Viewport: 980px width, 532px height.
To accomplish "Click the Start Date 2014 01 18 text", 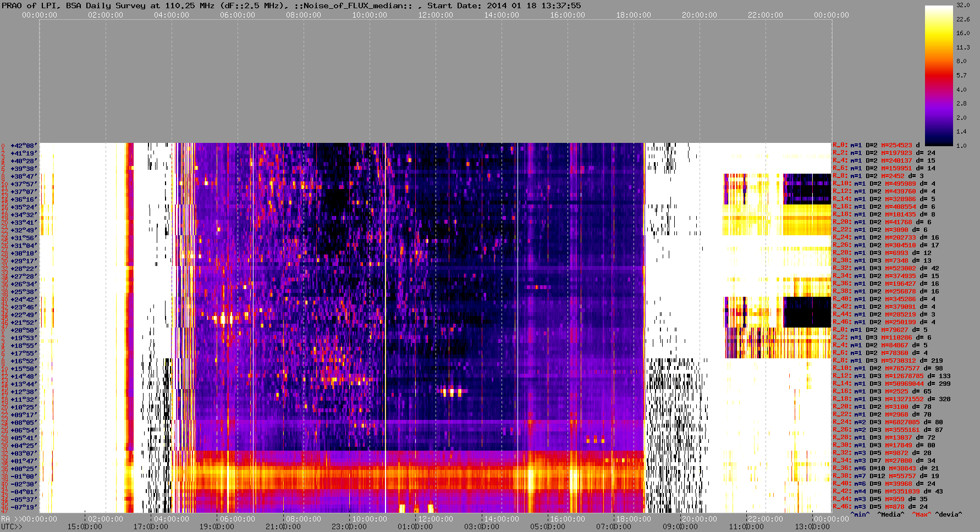I will pos(504,5).
